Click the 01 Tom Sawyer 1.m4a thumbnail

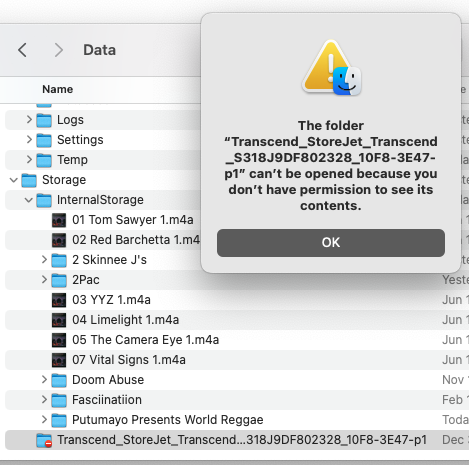coord(59,220)
